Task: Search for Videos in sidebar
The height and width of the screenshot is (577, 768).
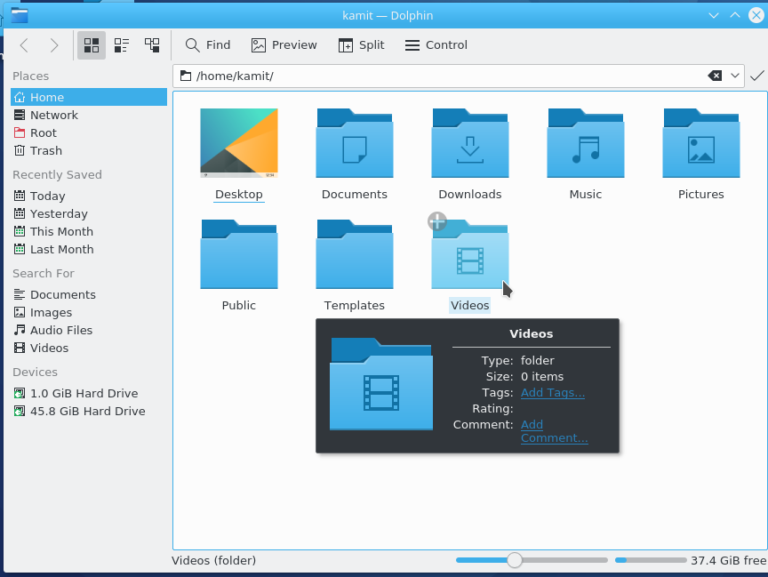Action: tap(89, 348)
